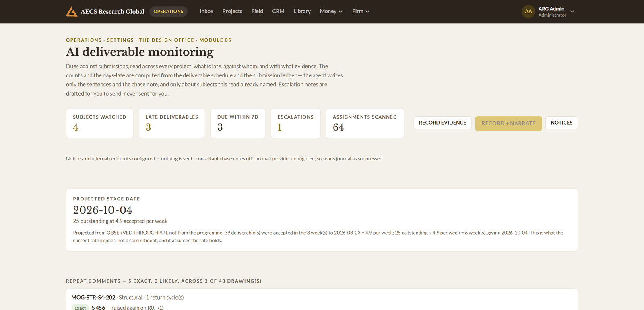Click the 'Repeat Comments' section heading

[x=164, y=281]
